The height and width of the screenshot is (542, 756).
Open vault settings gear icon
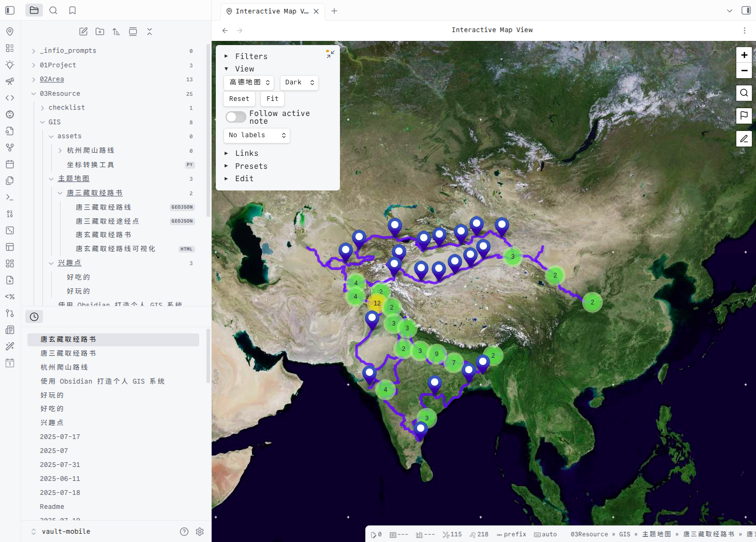(x=200, y=532)
